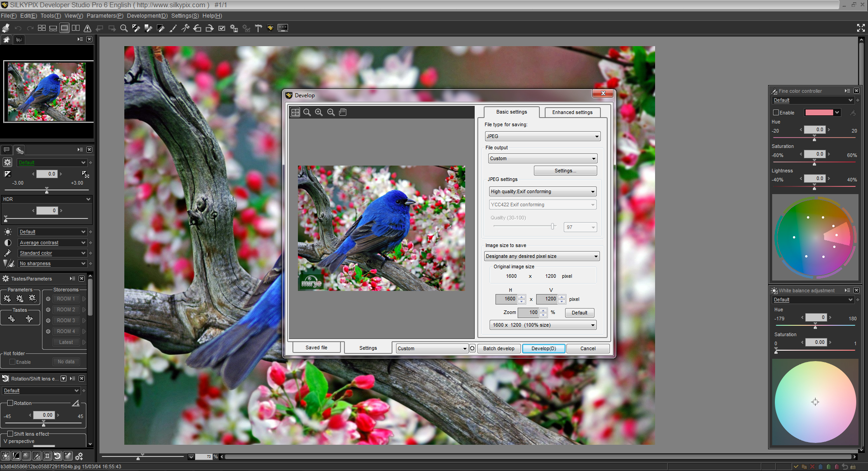868x471 pixels.
Task: Expand the High quality:Exif conforming dropdown
Action: pos(542,191)
